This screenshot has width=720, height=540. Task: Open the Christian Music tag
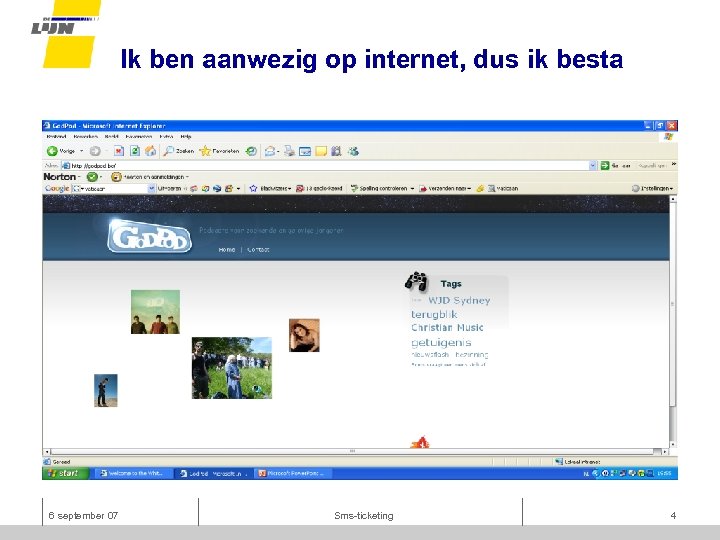(447, 328)
